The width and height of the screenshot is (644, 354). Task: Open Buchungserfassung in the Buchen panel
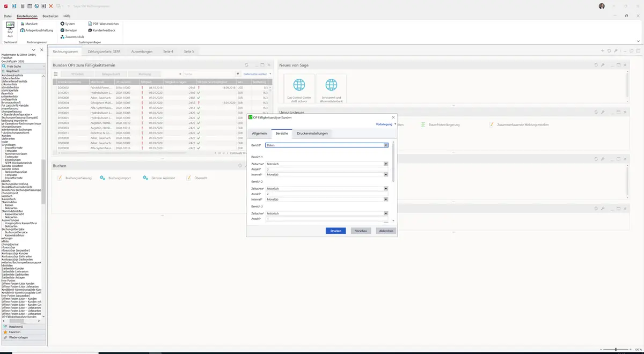[x=75, y=178]
